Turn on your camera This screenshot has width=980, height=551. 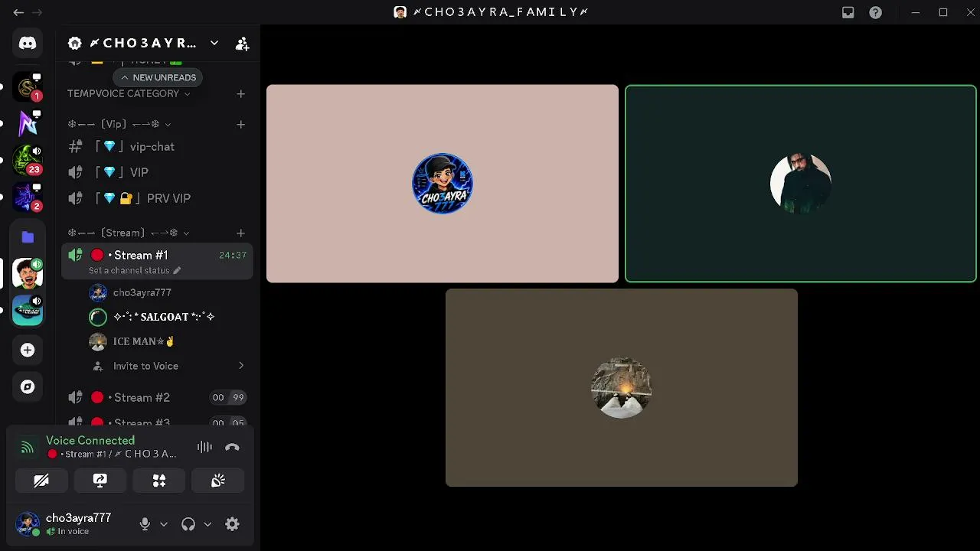tap(41, 481)
